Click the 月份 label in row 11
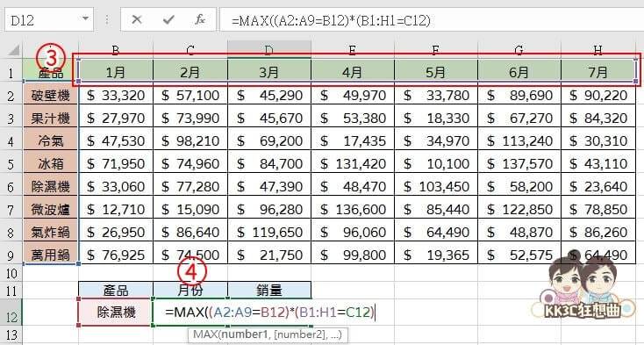The image size is (644, 345). pyautogui.click(x=190, y=291)
